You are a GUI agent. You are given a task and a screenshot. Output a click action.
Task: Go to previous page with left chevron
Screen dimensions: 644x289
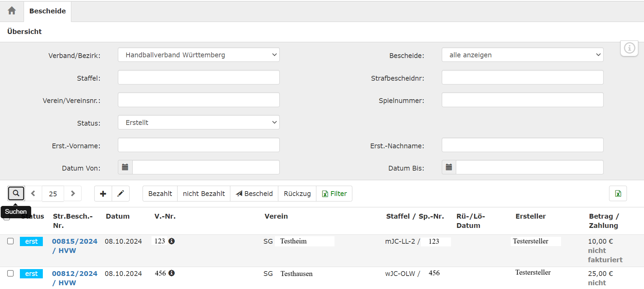point(33,194)
